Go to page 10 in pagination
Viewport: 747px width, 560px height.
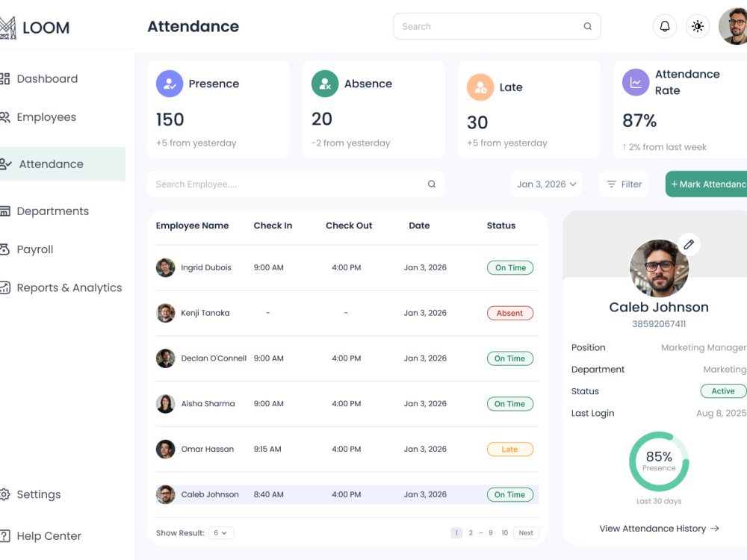(504, 533)
